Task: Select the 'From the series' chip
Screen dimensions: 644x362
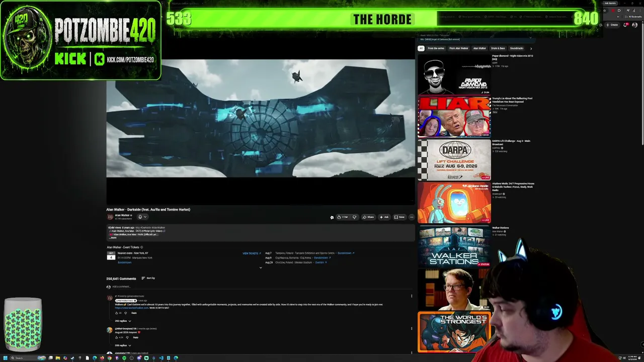Action: pyautogui.click(x=436, y=48)
